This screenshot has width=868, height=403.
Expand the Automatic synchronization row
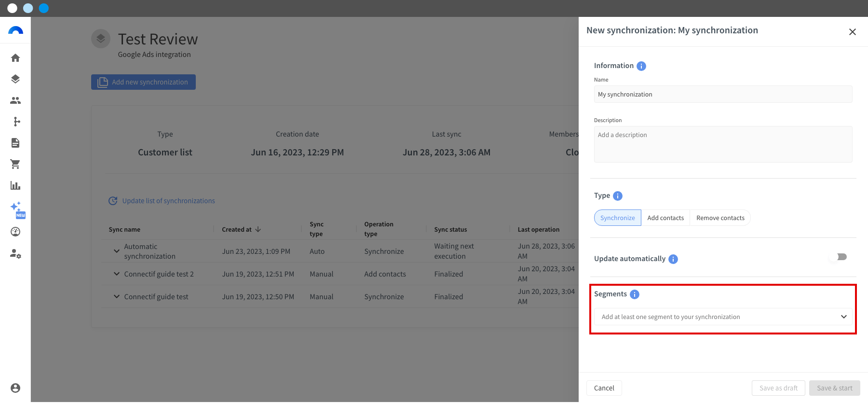116,251
